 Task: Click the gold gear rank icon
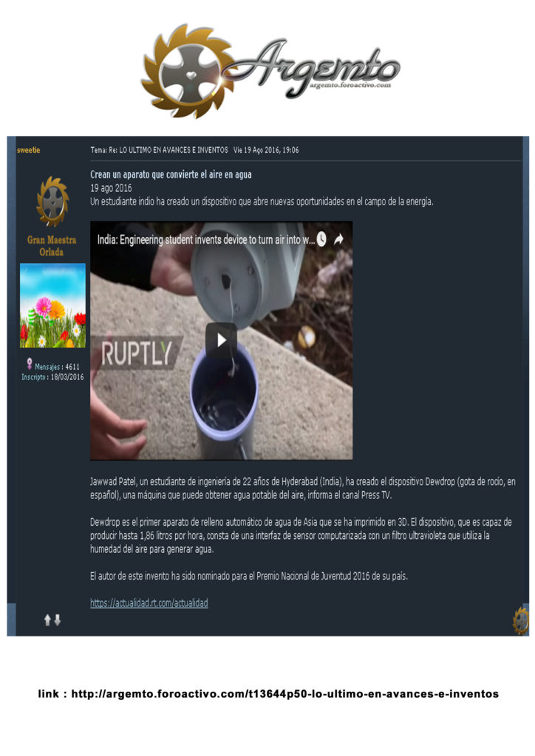52,201
